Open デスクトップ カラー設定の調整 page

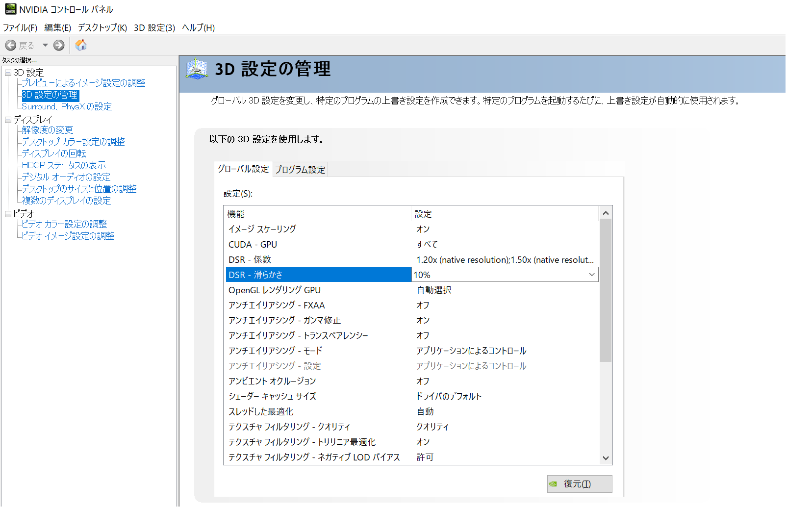pos(73,142)
